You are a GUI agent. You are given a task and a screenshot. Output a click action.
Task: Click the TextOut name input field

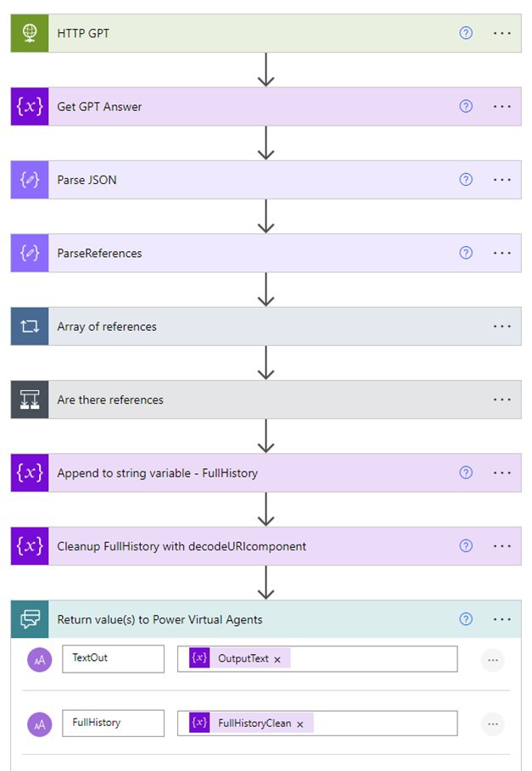(113, 658)
